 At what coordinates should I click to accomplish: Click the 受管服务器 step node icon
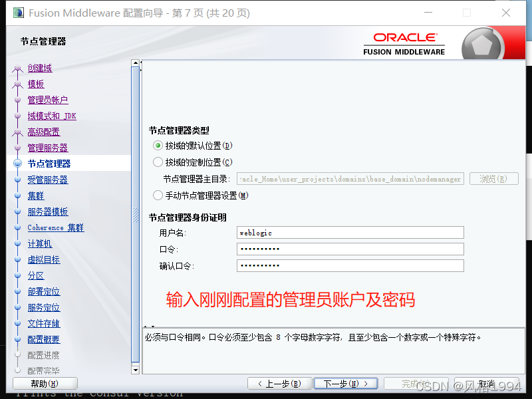point(18,180)
